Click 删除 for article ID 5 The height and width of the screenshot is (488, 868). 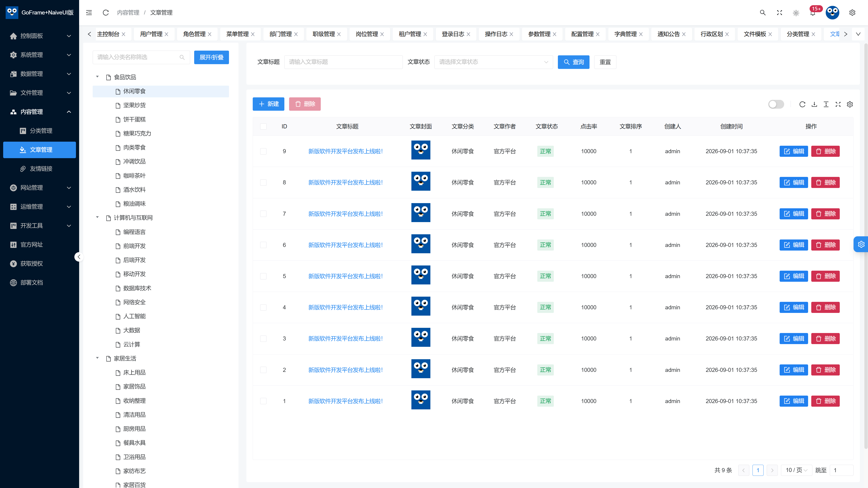pos(825,276)
